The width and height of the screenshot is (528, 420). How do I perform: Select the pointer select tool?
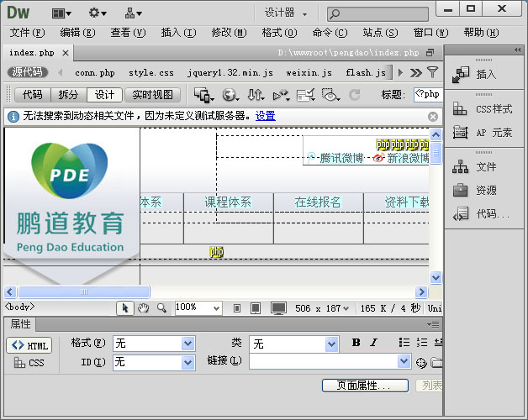(125, 308)
